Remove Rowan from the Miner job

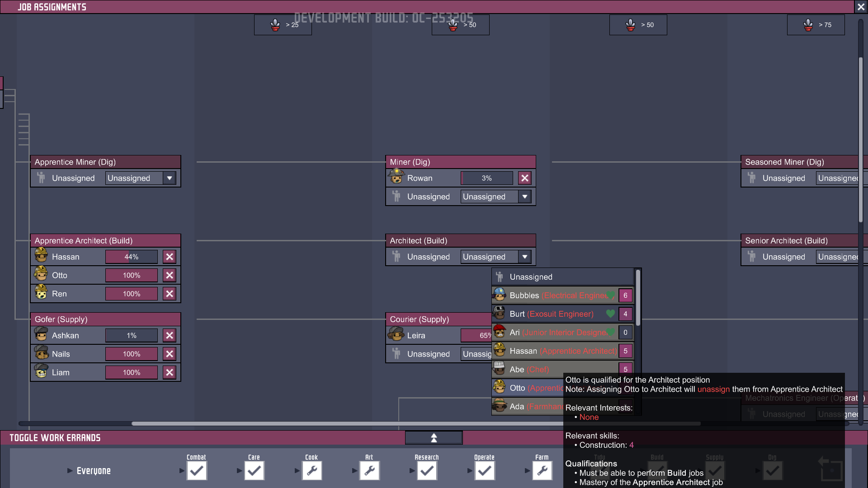coord(524,178)
